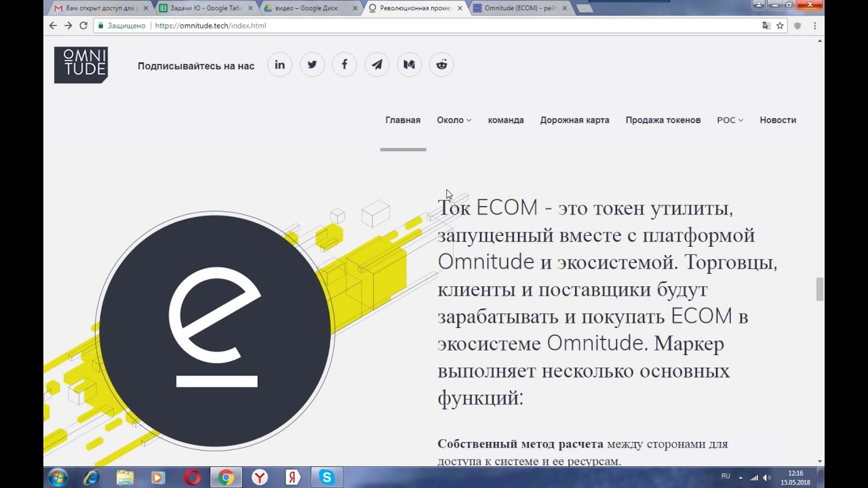The height and width of the screenshot is (488, 868).
Task: Go back with browser back arrow
Action: (x=53, y=26)
